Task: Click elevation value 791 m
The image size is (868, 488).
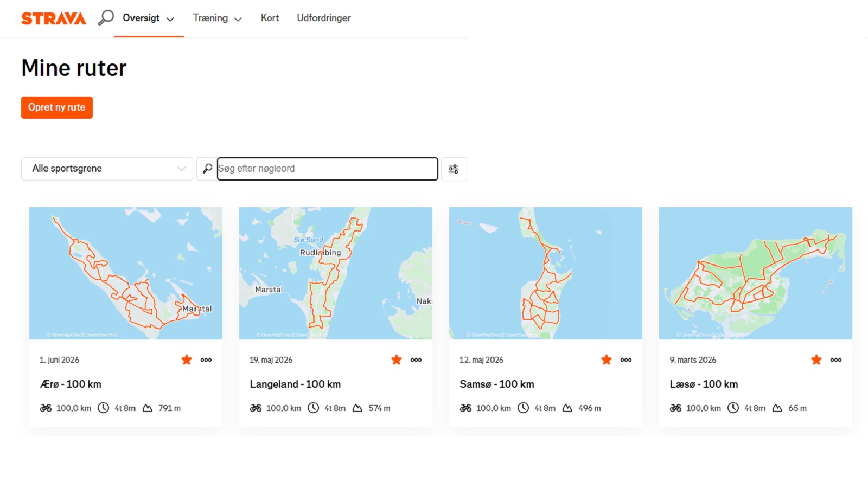Action: [x=169, y=408]
